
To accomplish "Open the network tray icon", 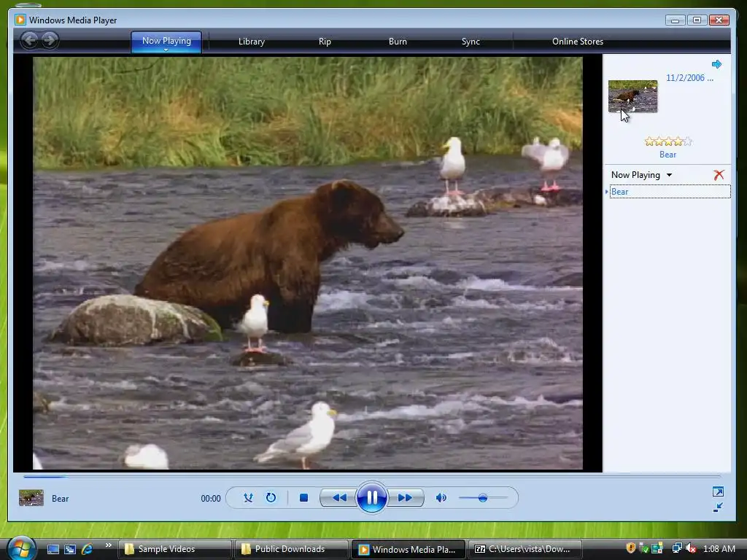I will pos(677,548).
